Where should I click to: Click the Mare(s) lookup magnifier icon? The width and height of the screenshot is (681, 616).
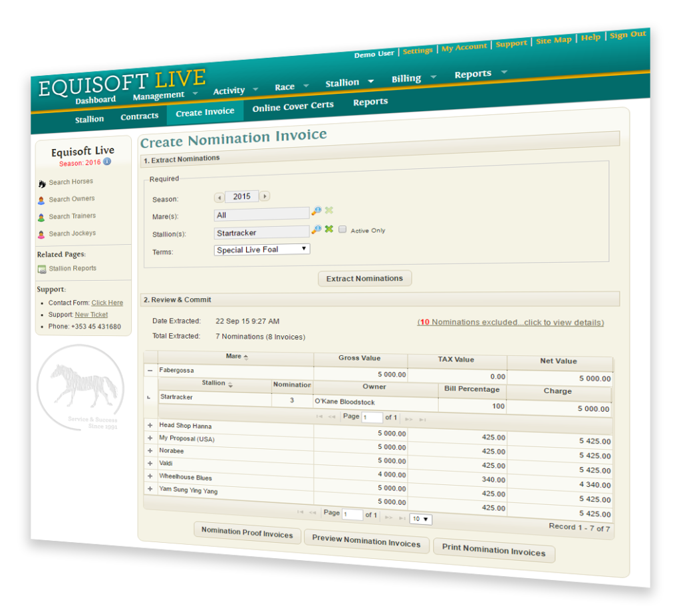(x=317, y=209)
